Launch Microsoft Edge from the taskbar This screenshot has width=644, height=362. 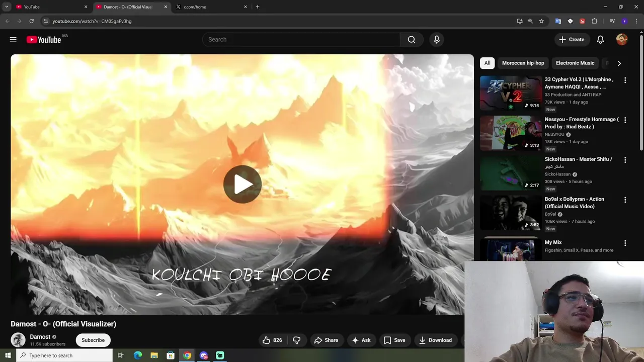pyautogui.click(x=137, y=355)
